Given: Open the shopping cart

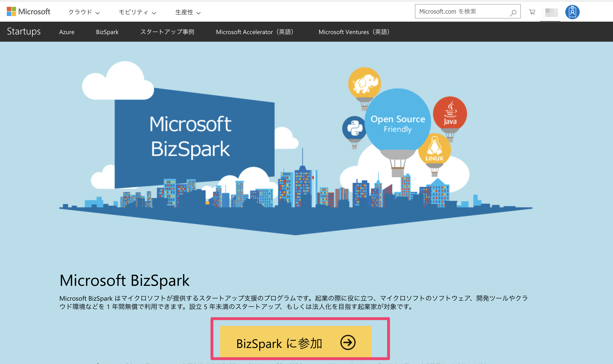Looking at the screenshot, I should [x=532, y=11].
